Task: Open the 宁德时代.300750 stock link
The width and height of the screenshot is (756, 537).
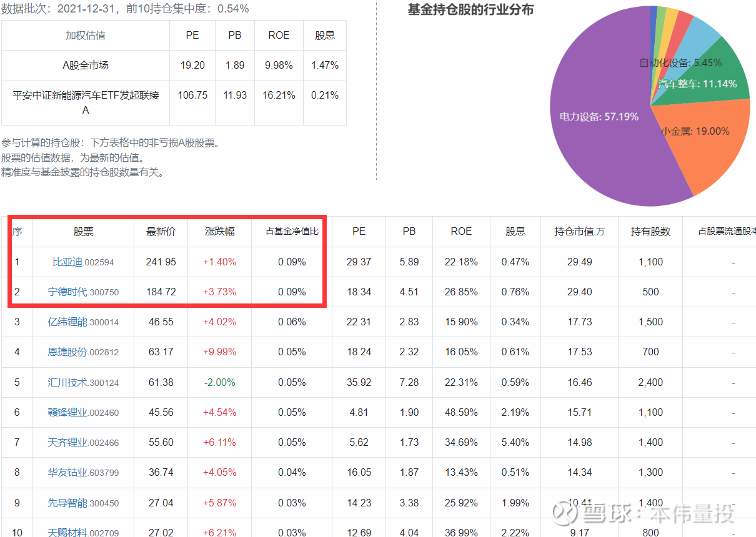Action: pyautogui.click(x=83, y=292)
